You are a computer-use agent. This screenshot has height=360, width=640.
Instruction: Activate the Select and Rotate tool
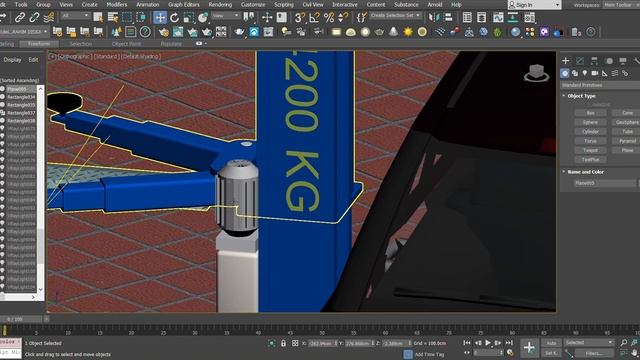[x=175, y=18]
